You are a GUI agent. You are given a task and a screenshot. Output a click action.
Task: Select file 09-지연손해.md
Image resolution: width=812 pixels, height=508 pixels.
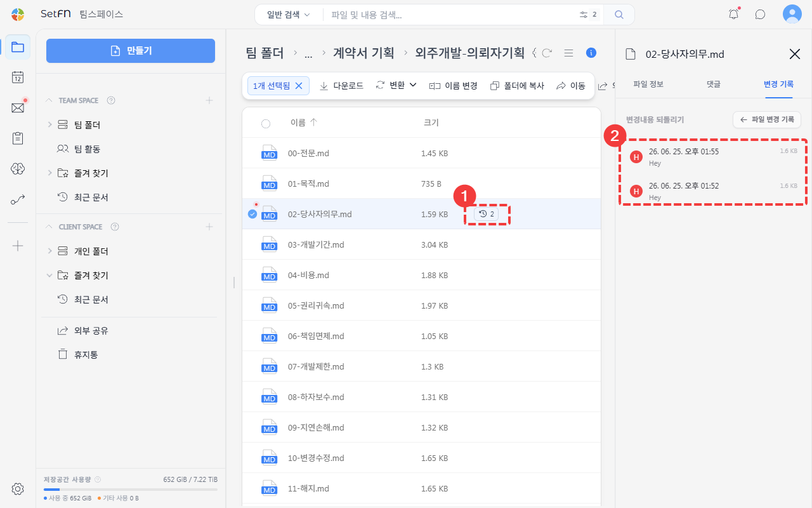[x=421, y=427]
